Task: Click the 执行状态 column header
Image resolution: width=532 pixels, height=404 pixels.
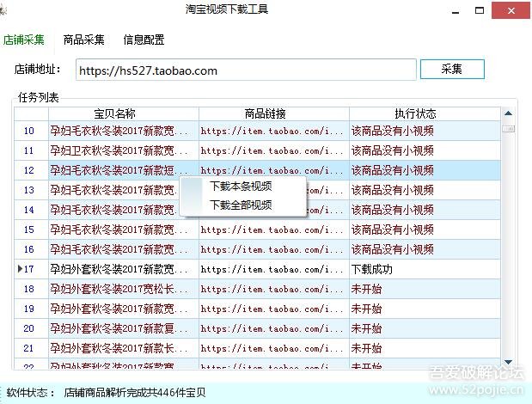Action: click(x=425, y=113)
